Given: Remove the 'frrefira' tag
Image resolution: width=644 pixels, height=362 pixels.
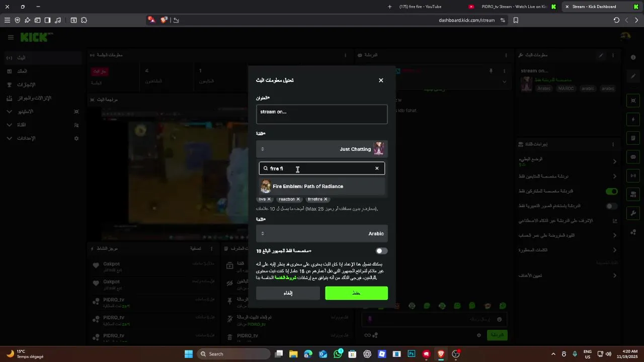Looking at the screenshot, I should coord(326,199).
